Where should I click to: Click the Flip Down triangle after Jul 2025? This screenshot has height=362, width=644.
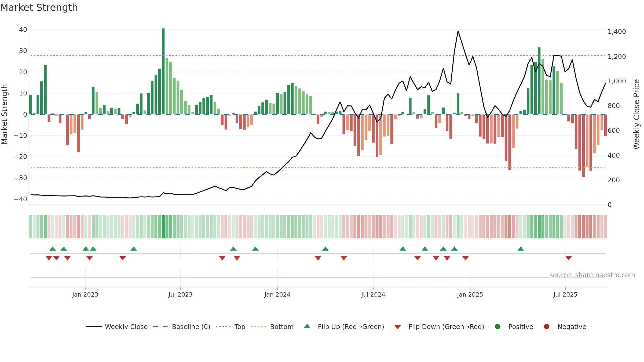(569, 258)
